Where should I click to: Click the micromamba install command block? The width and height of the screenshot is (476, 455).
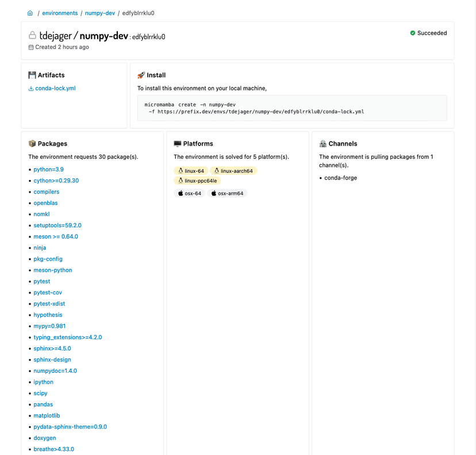point(291,108)
